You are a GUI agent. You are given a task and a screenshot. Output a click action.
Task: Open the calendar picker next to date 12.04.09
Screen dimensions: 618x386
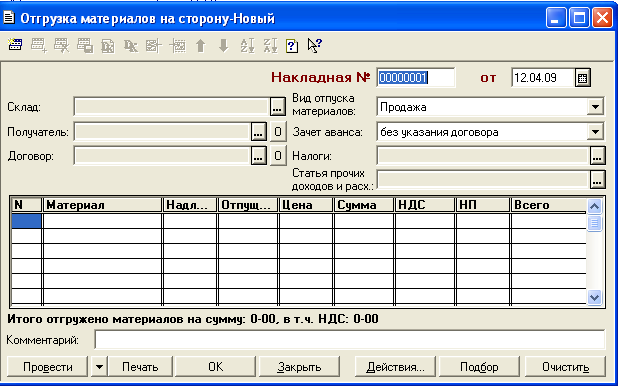[583, 78]
